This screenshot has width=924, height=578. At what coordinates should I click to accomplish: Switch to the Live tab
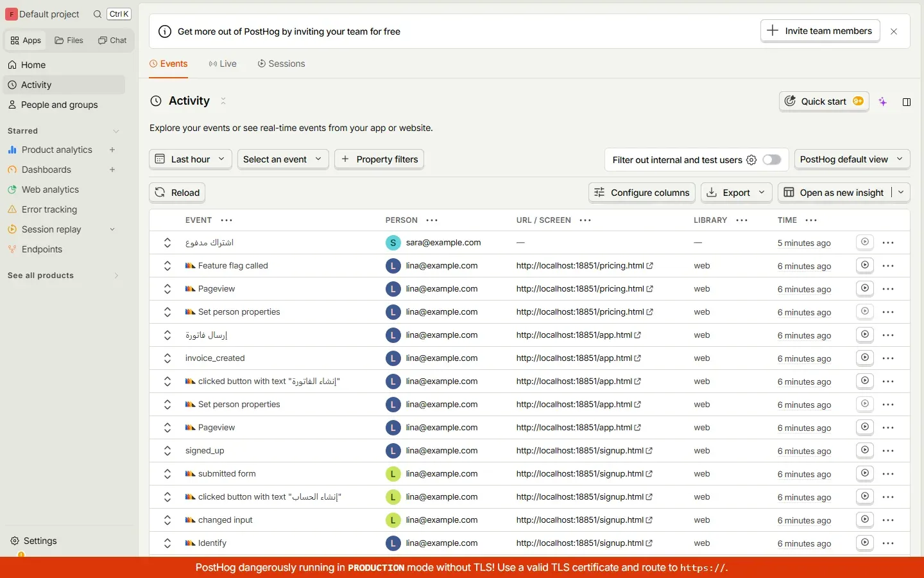point(223,64)
